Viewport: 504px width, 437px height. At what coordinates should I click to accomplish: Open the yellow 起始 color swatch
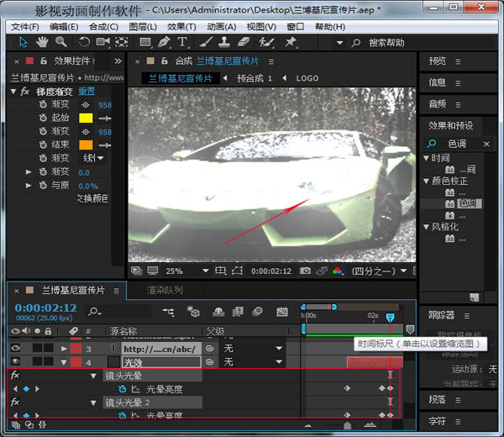(86, 118)
